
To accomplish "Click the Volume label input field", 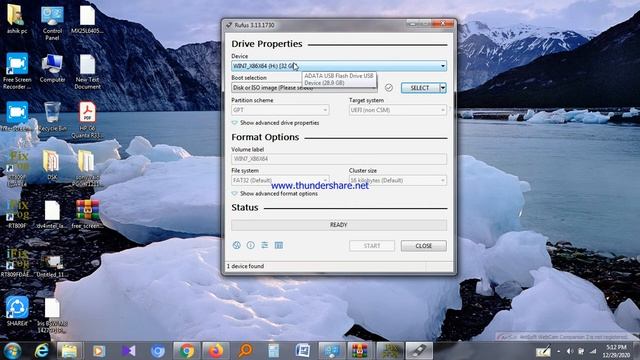I will point(339,159).
